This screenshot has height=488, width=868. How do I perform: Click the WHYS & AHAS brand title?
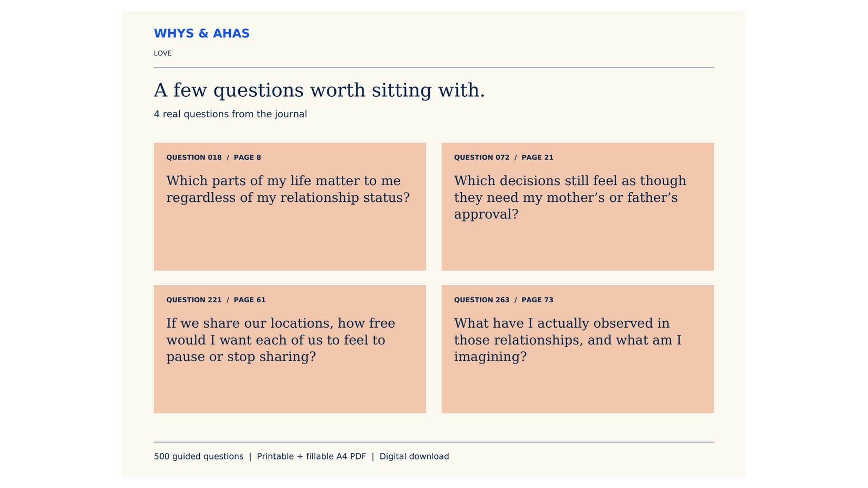pyautogui.click(x=201, y=33)
